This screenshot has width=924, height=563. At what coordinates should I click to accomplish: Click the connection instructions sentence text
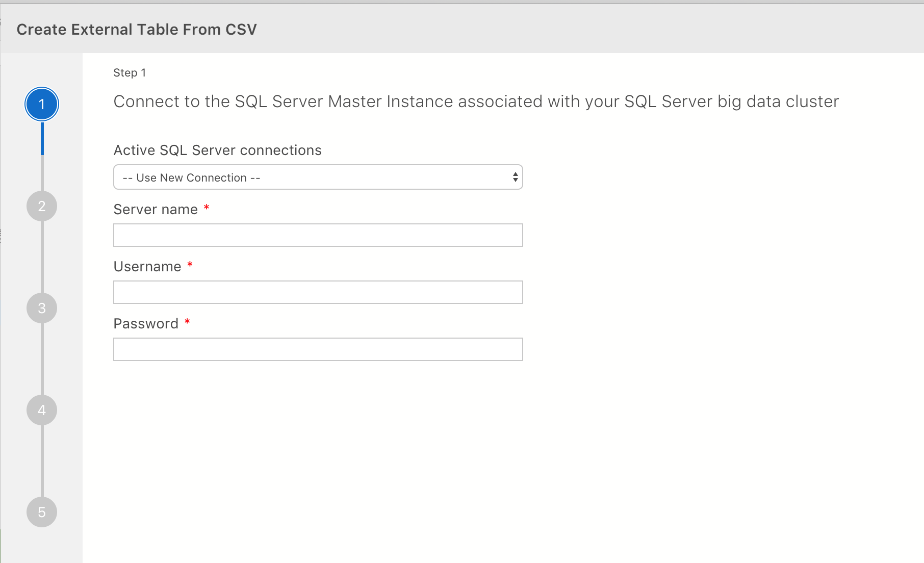tap(475, 101)
